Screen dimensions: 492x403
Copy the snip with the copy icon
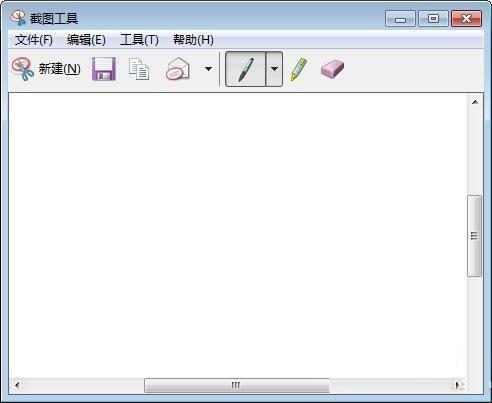tap(139, 69)
